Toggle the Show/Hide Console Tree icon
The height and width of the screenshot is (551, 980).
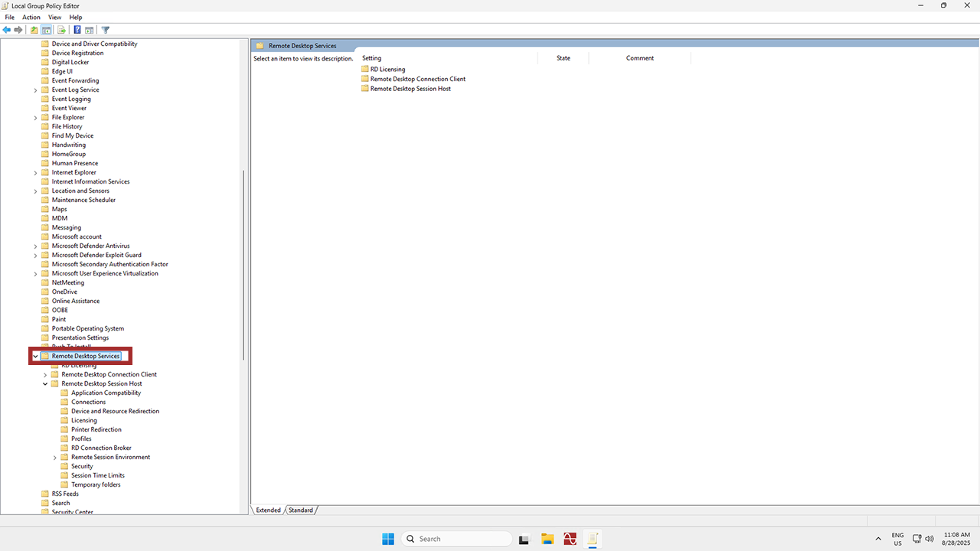click(47, 30)
